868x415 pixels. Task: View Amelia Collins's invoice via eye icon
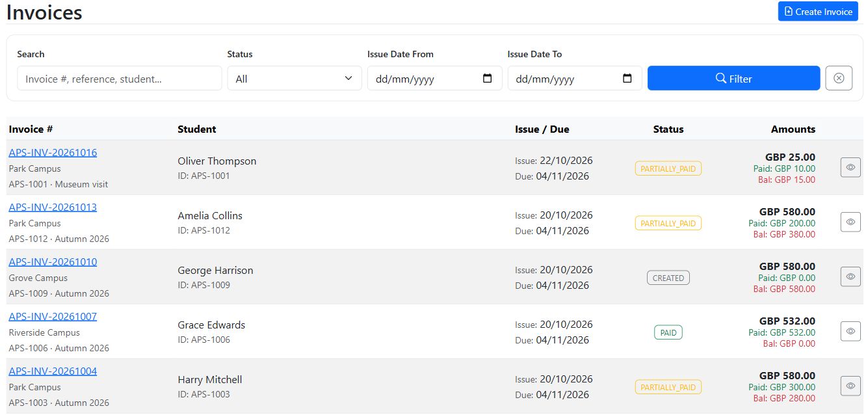[x=850, y=222]
